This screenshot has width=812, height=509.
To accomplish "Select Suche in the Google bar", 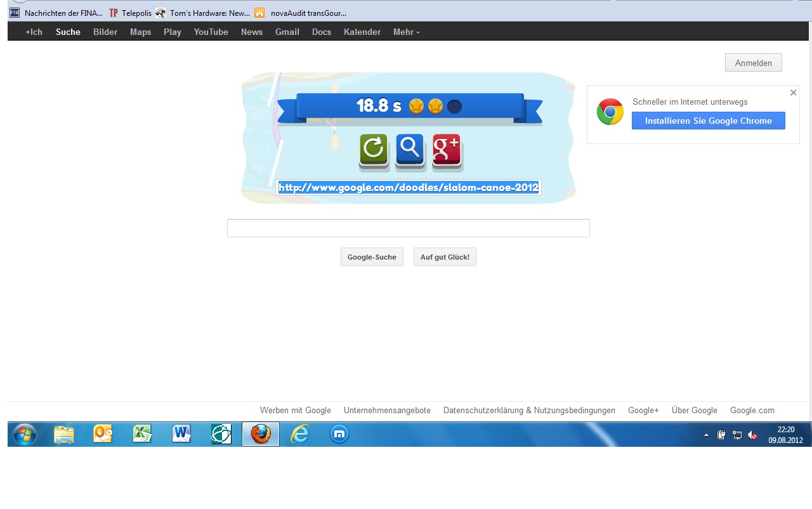I will [68, 32].
